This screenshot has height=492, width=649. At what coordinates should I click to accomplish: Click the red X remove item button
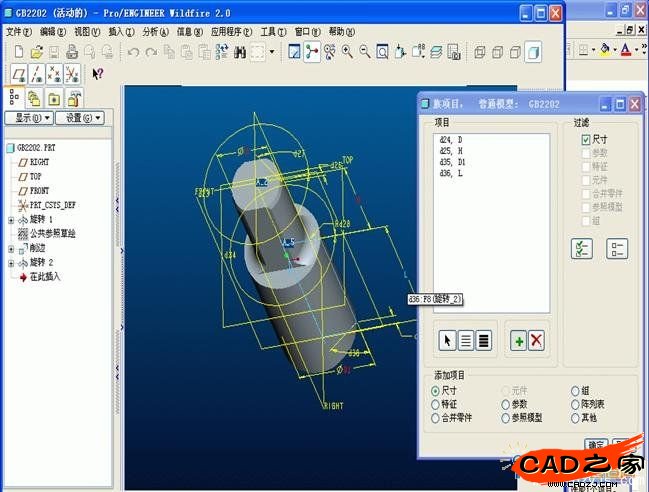point(536,340)
